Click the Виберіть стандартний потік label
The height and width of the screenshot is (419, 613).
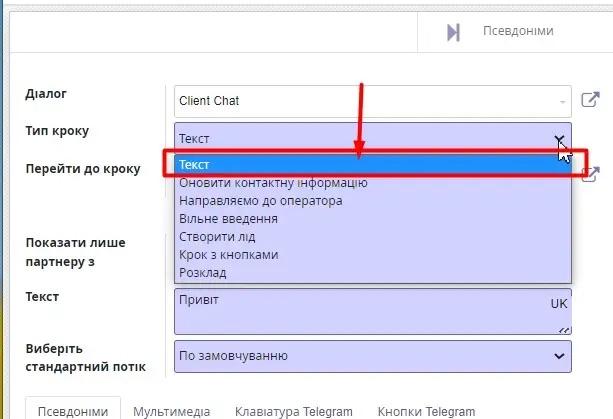[x=86, y=358]
